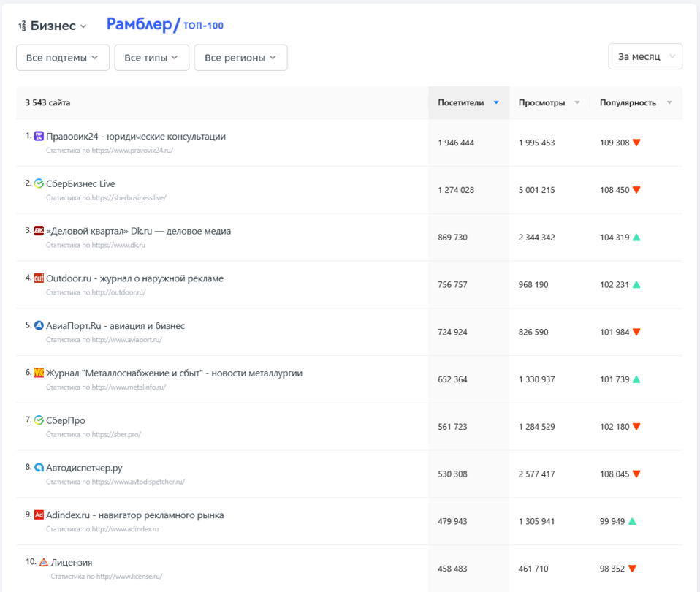The height and width of the screenshot is (592, 700).
Task: Open statistics for www.metalinfo.ru
Action: [106, 387]
